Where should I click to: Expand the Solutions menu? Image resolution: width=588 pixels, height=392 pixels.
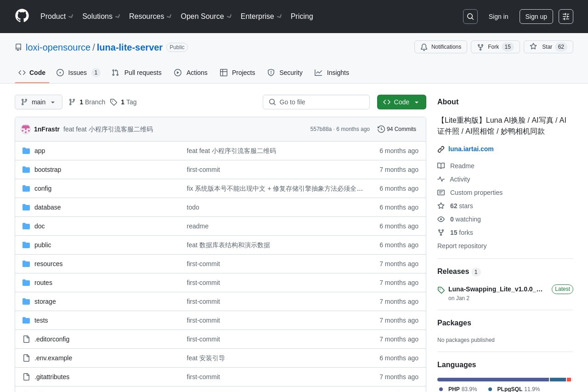[x=101, y=17]
